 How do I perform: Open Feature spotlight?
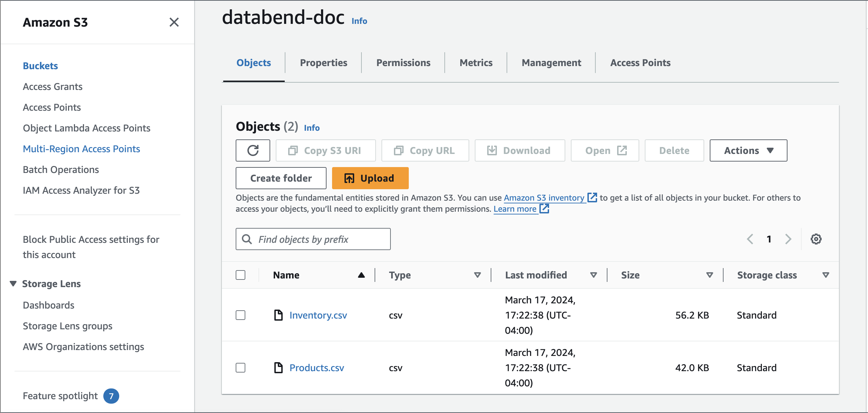[60, 396]
